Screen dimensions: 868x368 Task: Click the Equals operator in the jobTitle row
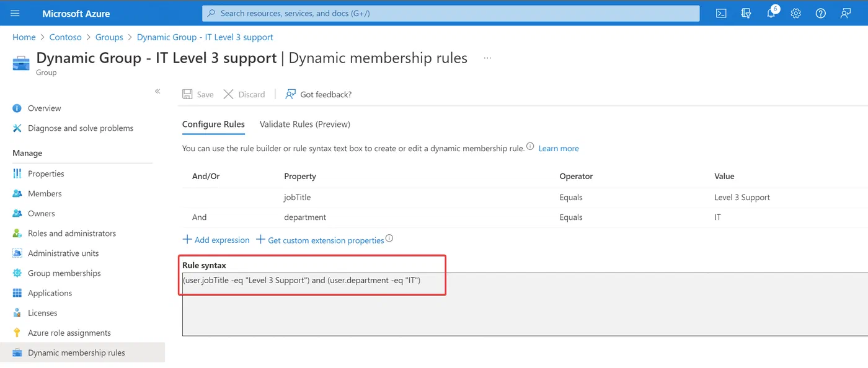tap(571, 198)
